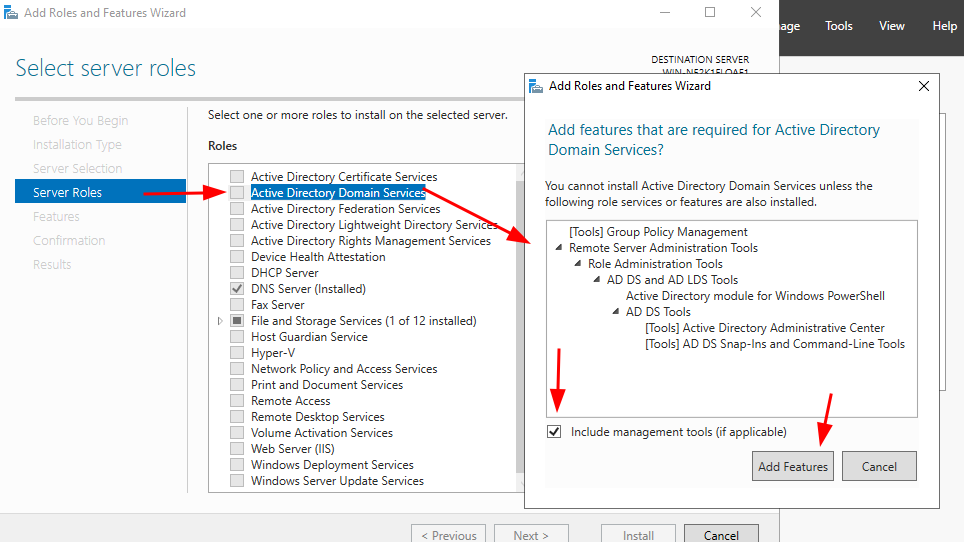Expand File and Storage Services node
The image size is (964, 542).
coord(220,321)
